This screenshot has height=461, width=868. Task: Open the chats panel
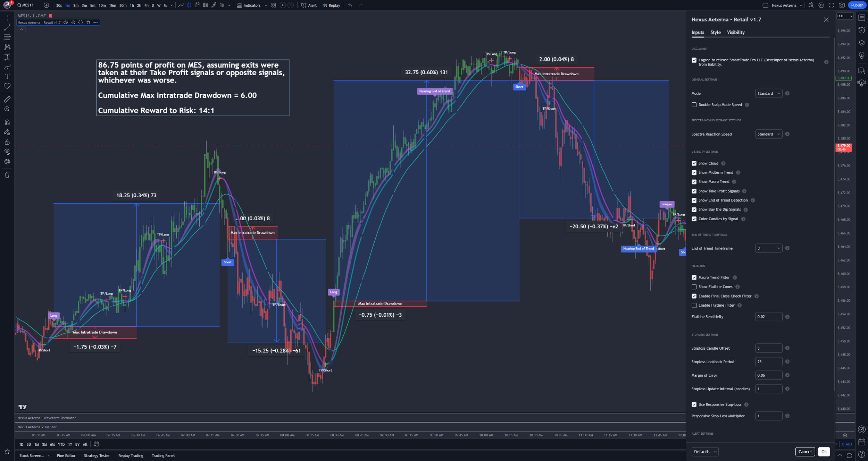pyautogui.click(x=862, y=71)
